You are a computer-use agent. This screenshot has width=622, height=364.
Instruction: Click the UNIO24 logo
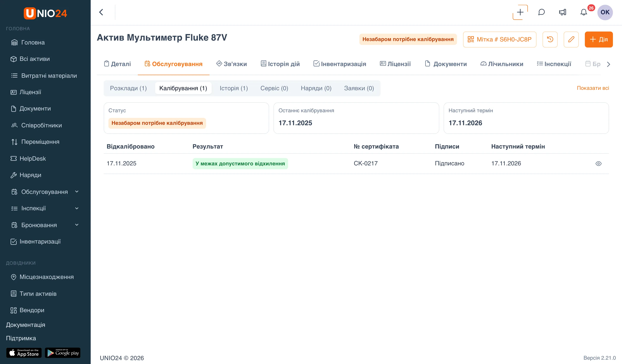click(45, 13)
